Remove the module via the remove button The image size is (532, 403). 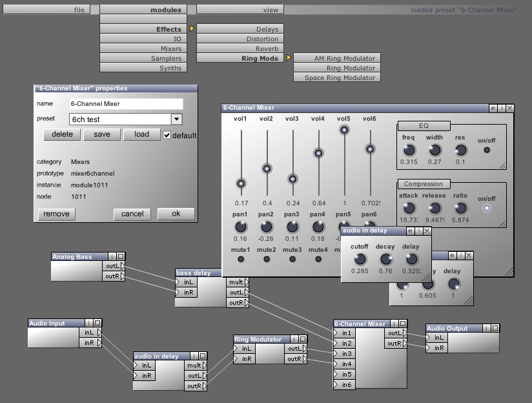56,214
